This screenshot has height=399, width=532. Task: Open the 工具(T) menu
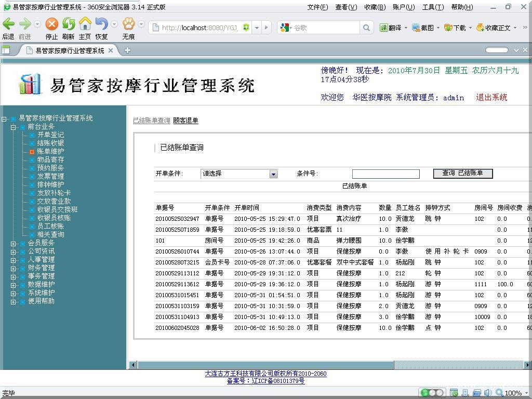(433, 7)
